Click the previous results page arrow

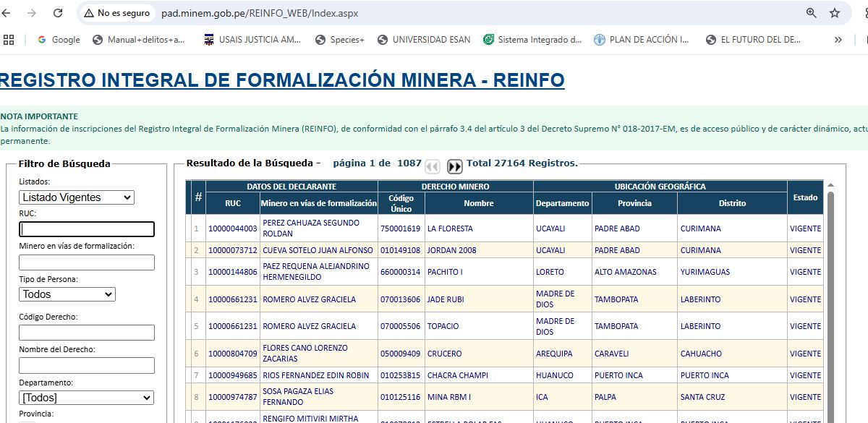432,167
